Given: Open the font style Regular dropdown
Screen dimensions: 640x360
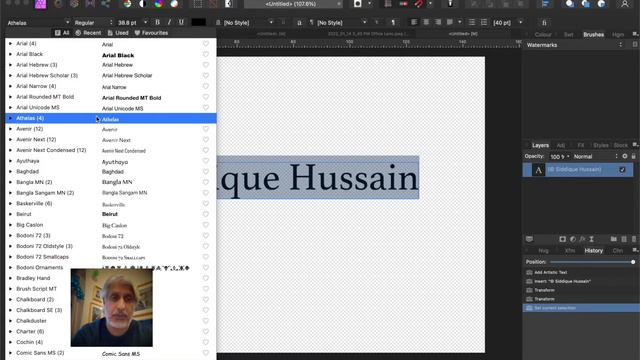Looking at the screenshot, I should pyautogui.click(x=93, y=22).
